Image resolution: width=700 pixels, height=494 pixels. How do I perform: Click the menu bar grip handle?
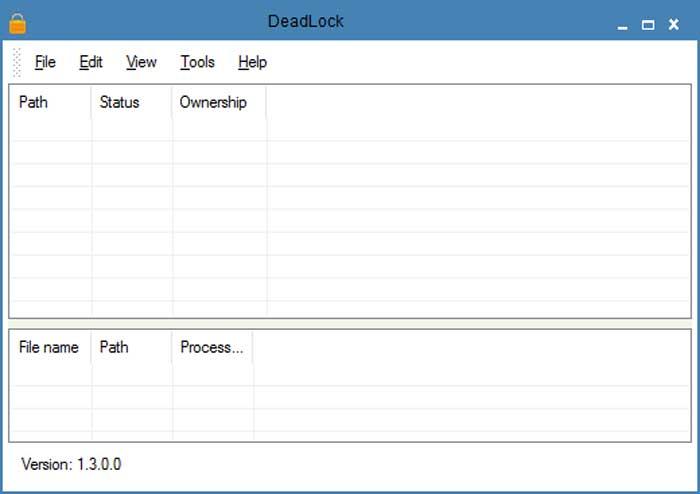click(x=17, y=62)
